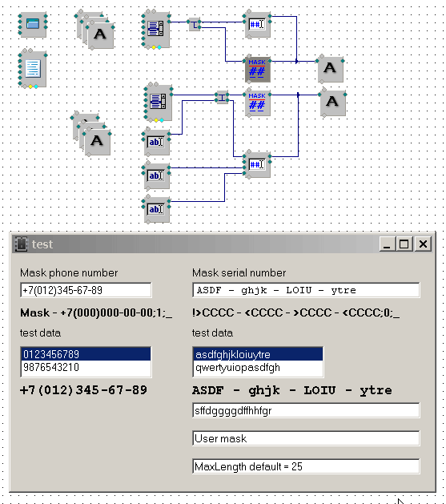The width and height of the screenshot is (446, 504).
Task: Click the Mask serial number input field
Action: [x=306, y=290]
